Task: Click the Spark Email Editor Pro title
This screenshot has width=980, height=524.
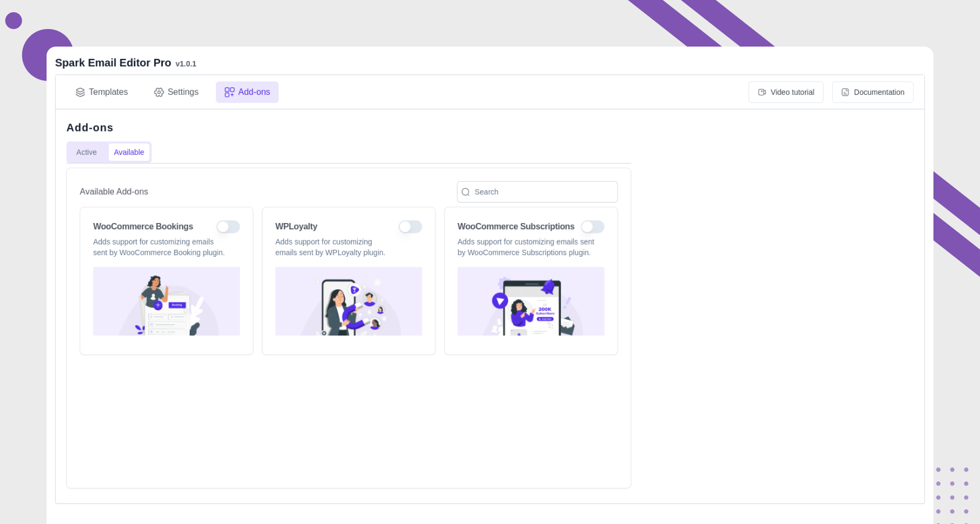Action: click(x=113, y=63)
